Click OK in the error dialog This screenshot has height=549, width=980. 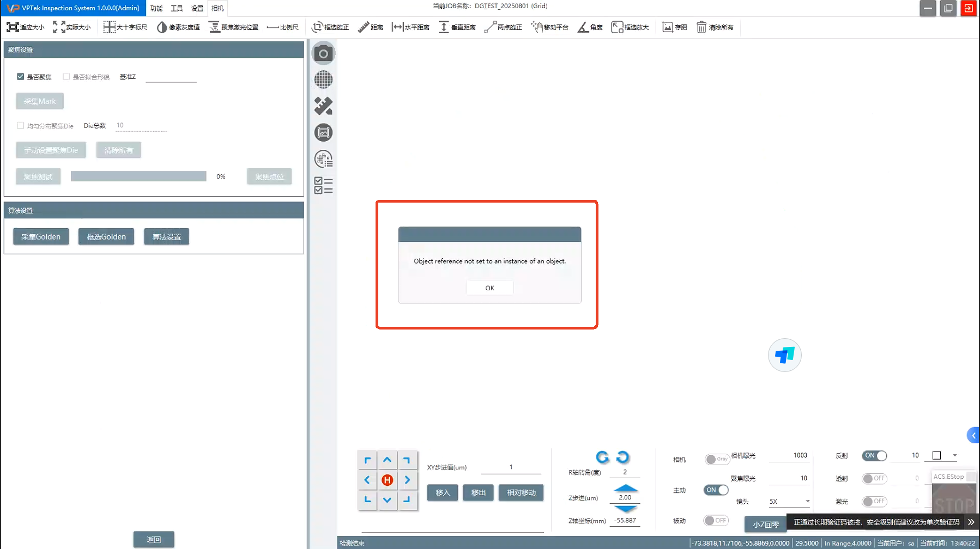tap(489, 288)
